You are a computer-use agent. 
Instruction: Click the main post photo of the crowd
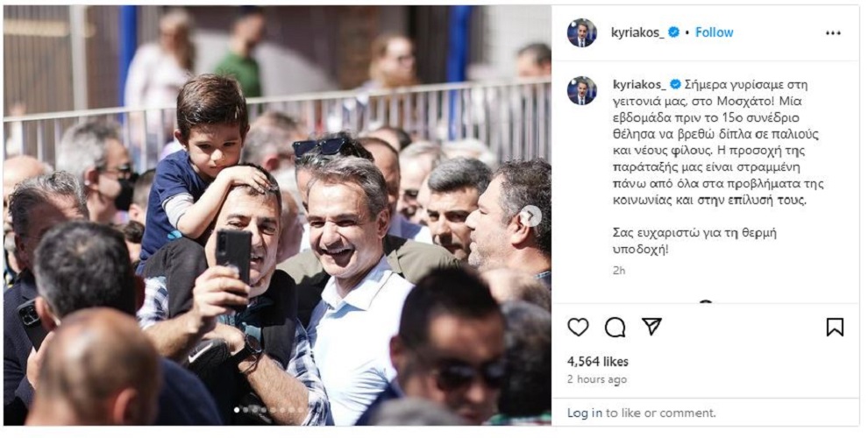277,215
